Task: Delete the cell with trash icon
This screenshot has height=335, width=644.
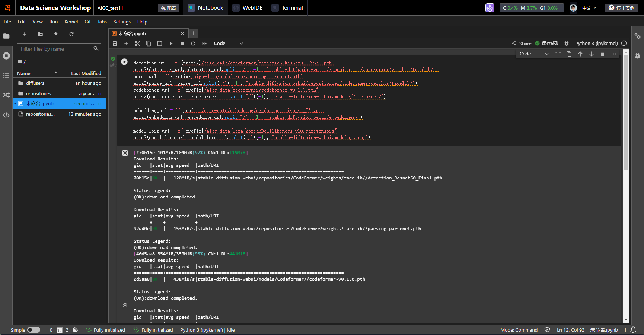Action: point(603,54)
